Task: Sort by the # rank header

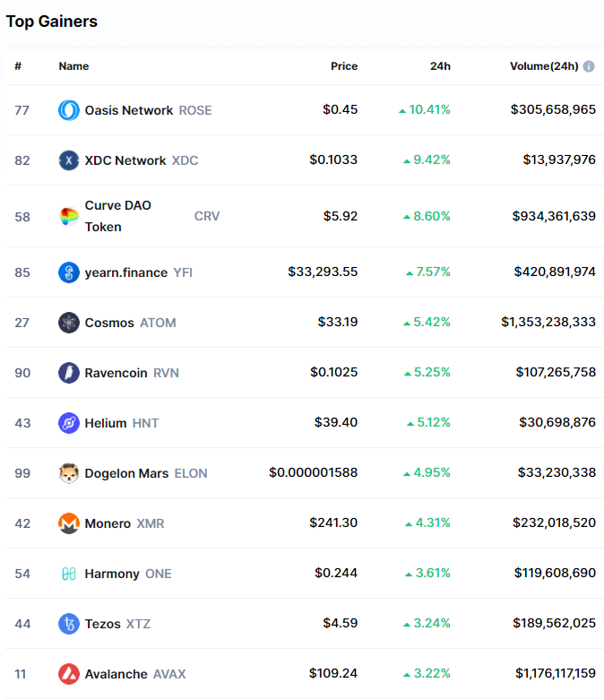Action: click(18, 66)
